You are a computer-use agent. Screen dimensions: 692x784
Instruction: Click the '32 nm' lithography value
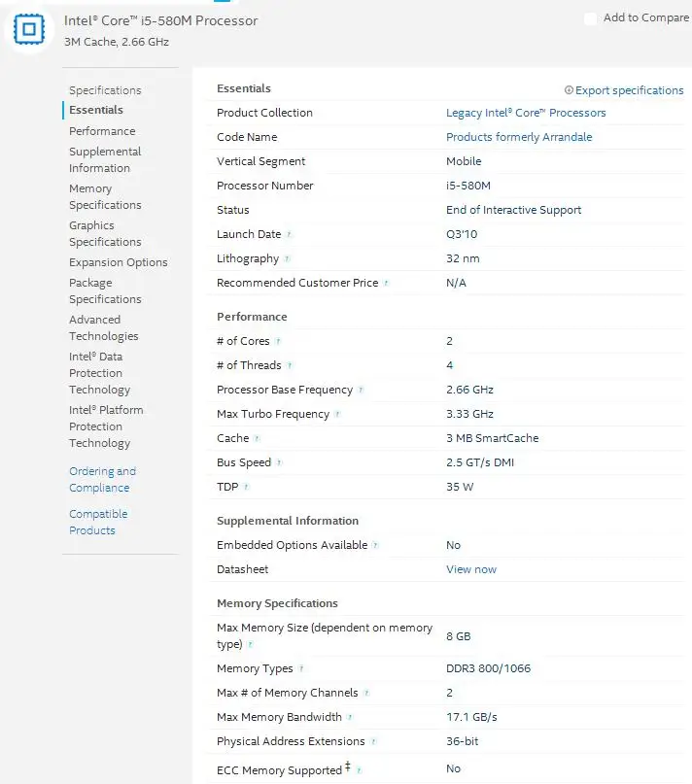[x=463, y=258]
